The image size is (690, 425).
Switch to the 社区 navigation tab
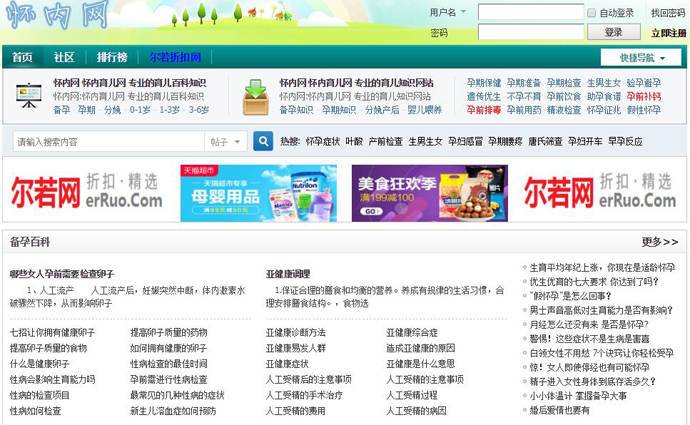pos(64,57)
